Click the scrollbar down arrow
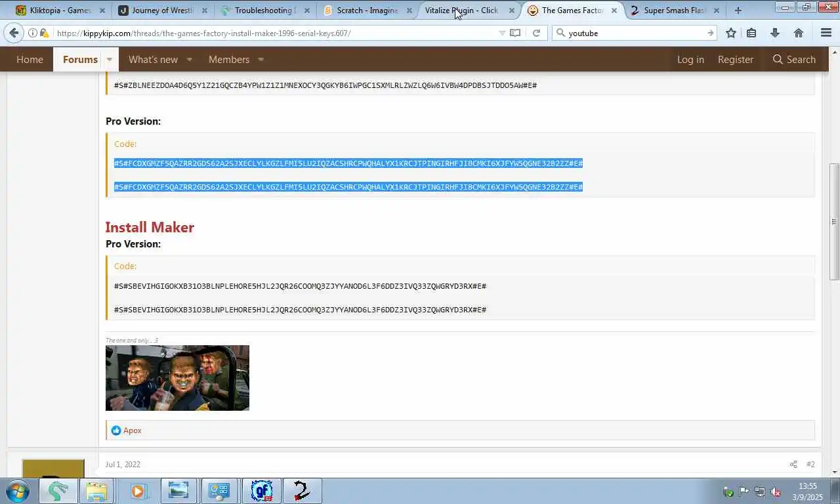 point(834,472)
